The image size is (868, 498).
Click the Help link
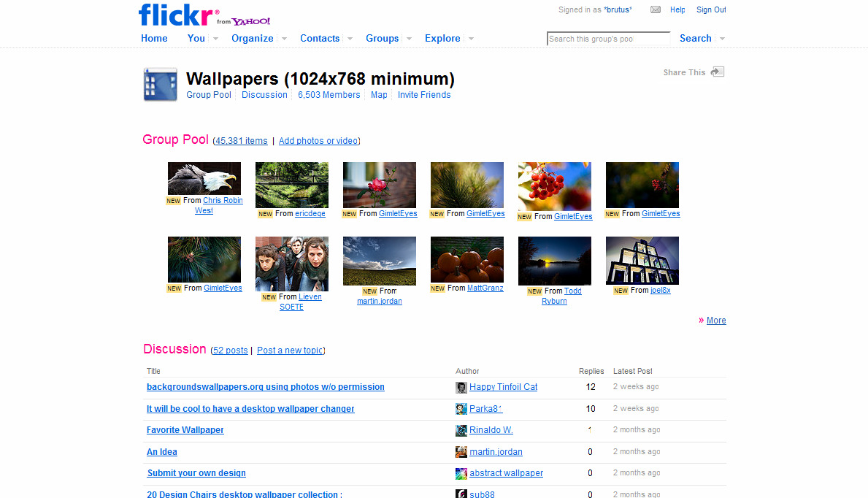[x=677, y=10]
